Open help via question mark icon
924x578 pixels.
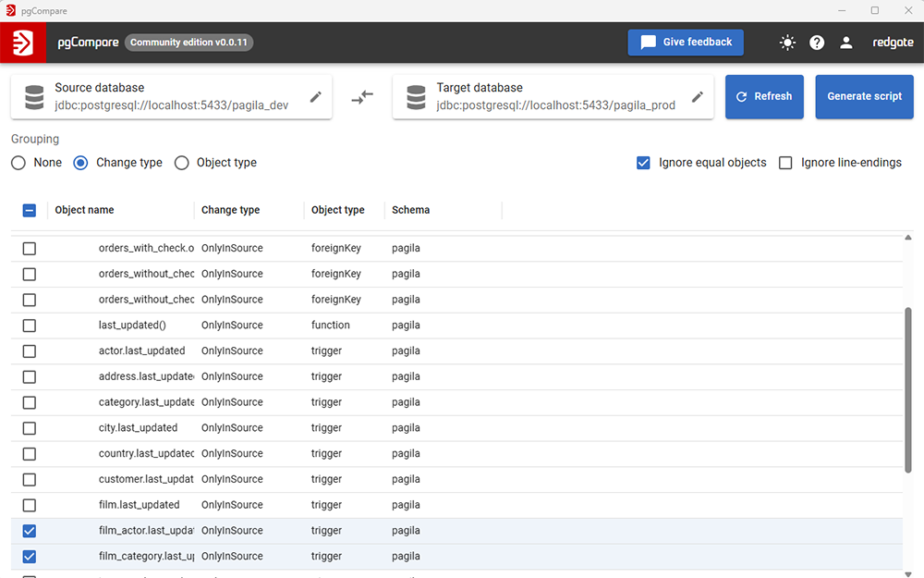(x=817, y=43)
